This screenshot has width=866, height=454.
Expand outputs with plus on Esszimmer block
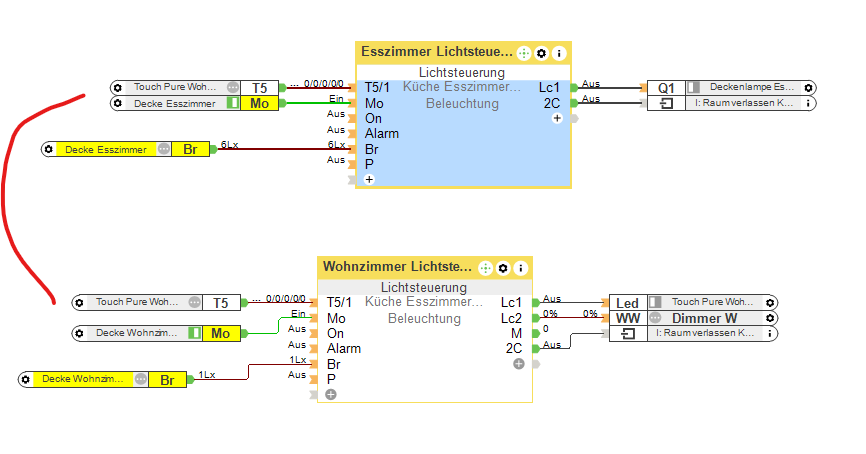click(x=557, y=118)
